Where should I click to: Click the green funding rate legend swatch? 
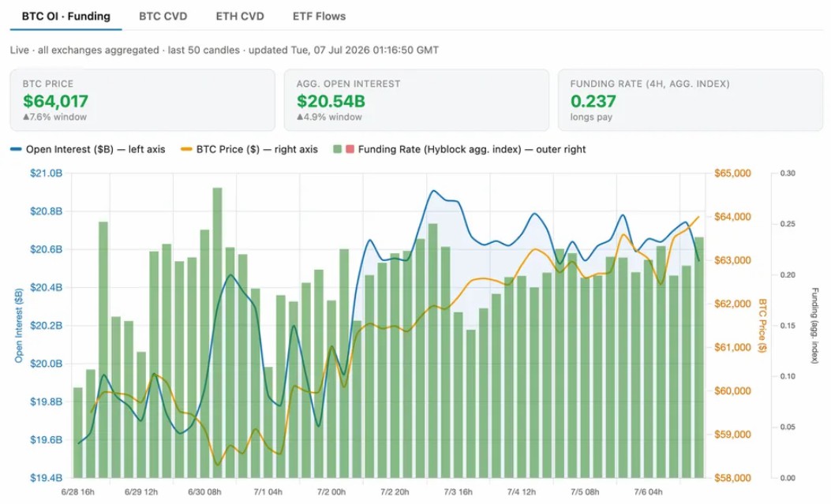(x=337, y=149)
